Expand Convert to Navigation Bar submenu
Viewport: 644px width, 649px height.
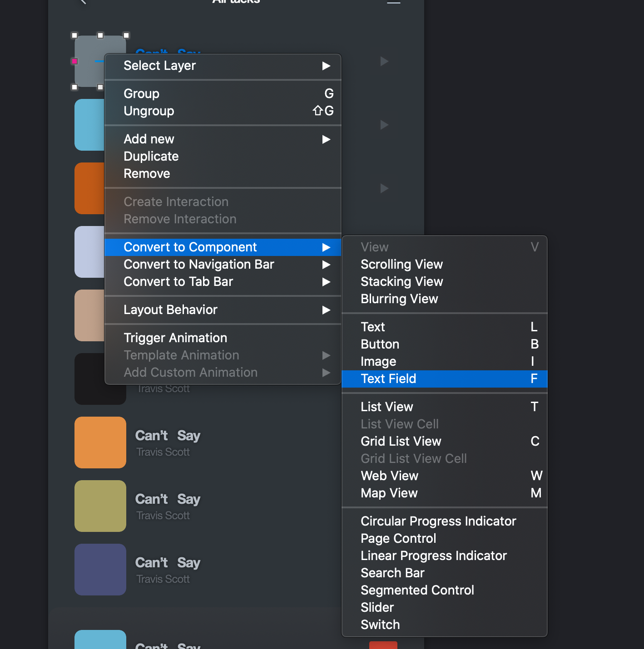pyautogui.click(x=326, y=265)
